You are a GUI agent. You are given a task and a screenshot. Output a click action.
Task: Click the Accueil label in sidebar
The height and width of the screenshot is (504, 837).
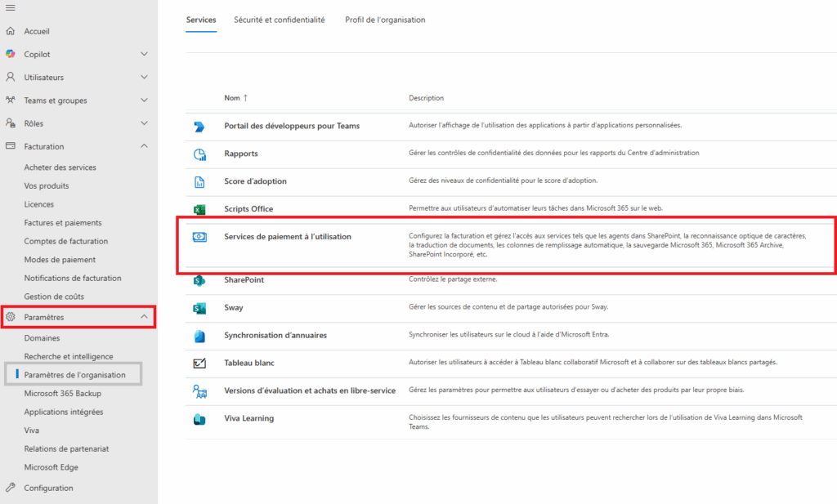[x=37, y=31]
